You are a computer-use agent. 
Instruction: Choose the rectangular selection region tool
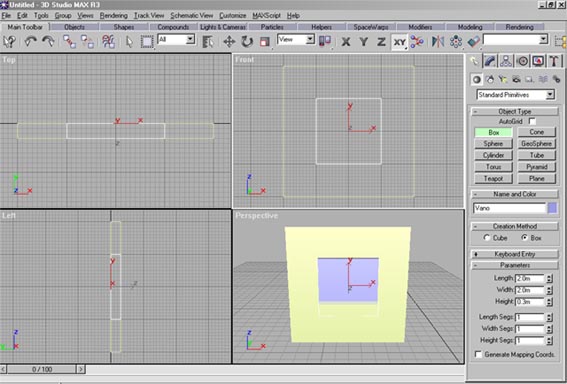tap(147, 42)
